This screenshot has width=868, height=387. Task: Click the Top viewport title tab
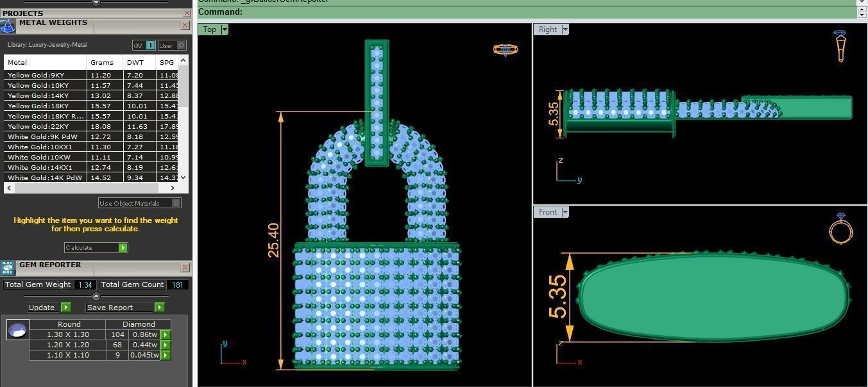click(x=209, y=29)
